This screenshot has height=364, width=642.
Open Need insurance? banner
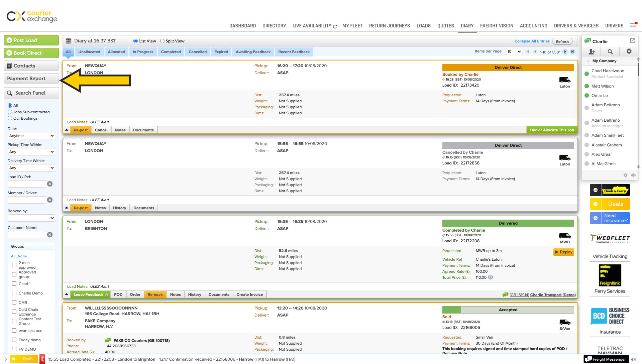point(610,218)
